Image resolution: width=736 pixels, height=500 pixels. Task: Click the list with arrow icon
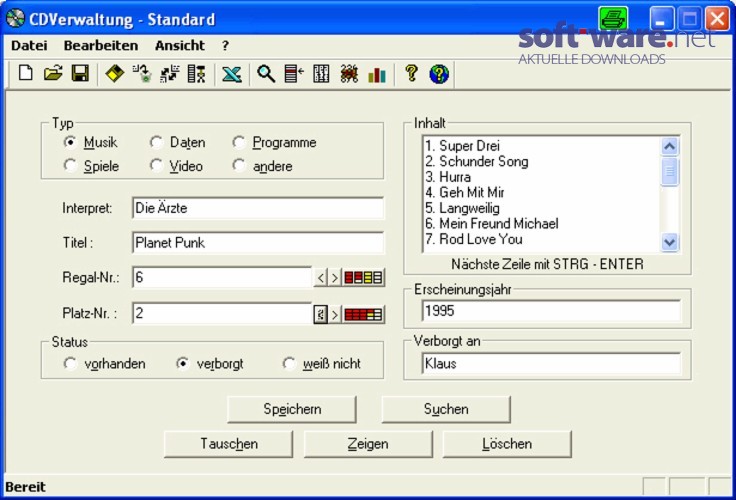tap(294, 74)
